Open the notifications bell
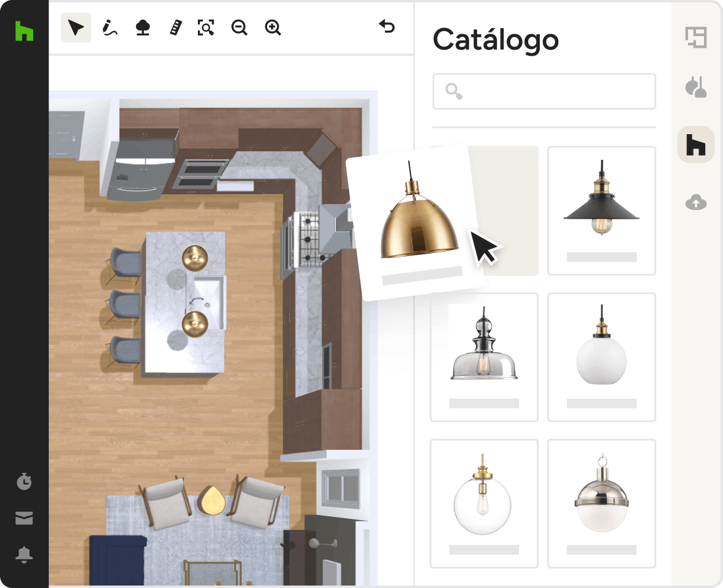The height and width of the screenshot is (588, 723). [x=24, y=555]
